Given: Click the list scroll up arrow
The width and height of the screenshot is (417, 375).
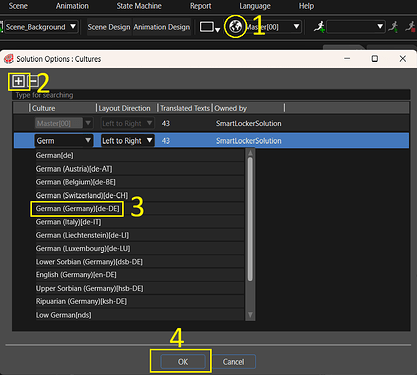Looking at the screenshot, I should tap(250, 152).
